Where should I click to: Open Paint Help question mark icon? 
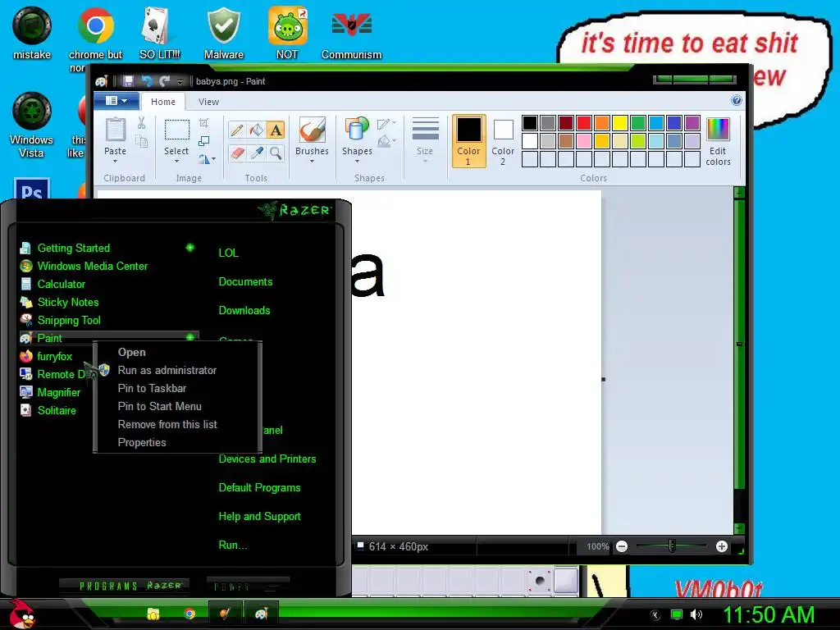pyautogui.click(x=737, y=100)
